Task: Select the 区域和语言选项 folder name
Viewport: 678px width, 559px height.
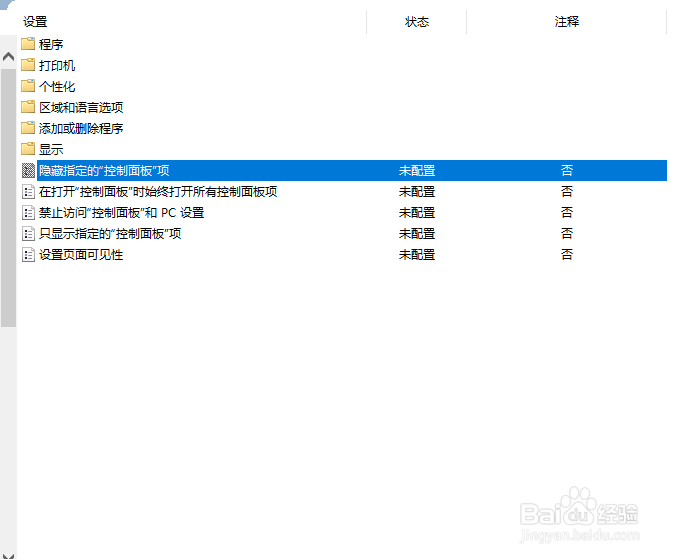Action: (x=81, y=107)
